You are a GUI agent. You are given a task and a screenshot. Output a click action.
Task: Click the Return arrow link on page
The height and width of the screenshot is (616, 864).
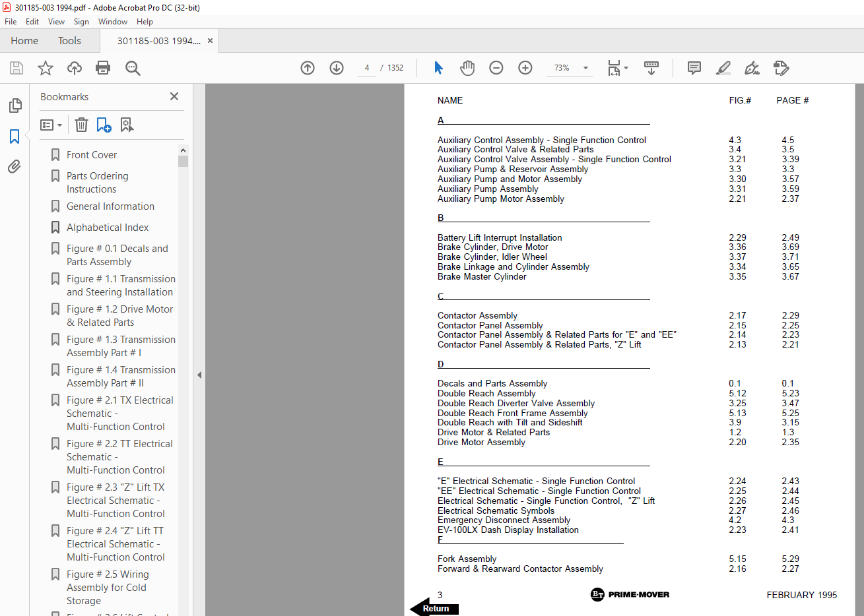tap(434, 607)
